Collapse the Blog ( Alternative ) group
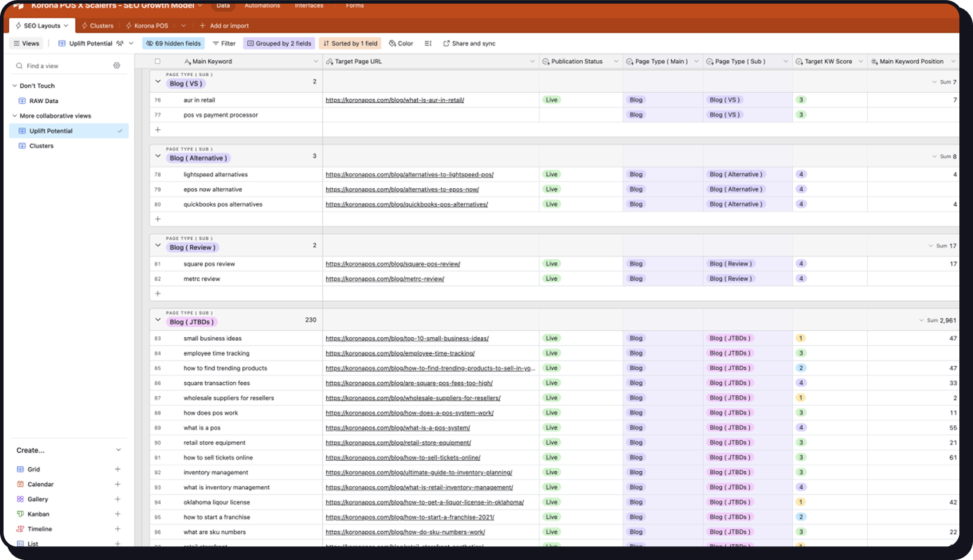The height and width of the screenshot is (560, 973). tap(158, 156)
